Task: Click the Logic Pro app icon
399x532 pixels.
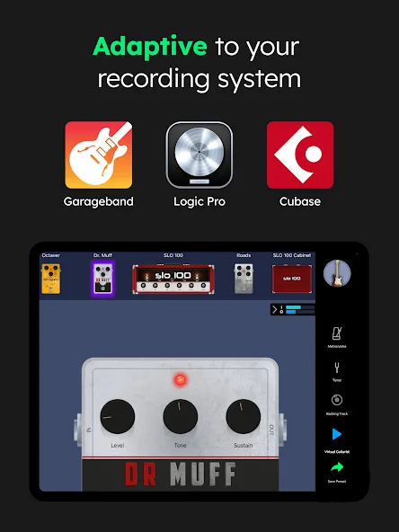Action: pos(199,155)
